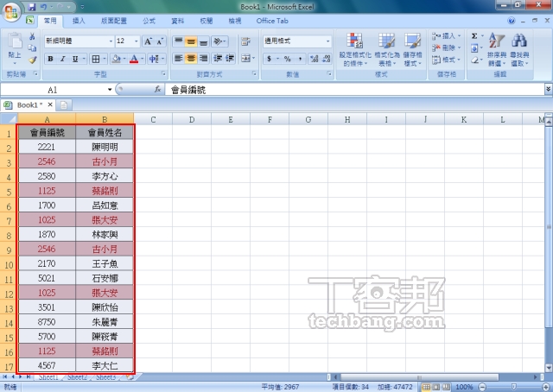This screenshot has width=553, height=392.
Task: Click AutoSum sigma icon
Action: pos(474,36)
